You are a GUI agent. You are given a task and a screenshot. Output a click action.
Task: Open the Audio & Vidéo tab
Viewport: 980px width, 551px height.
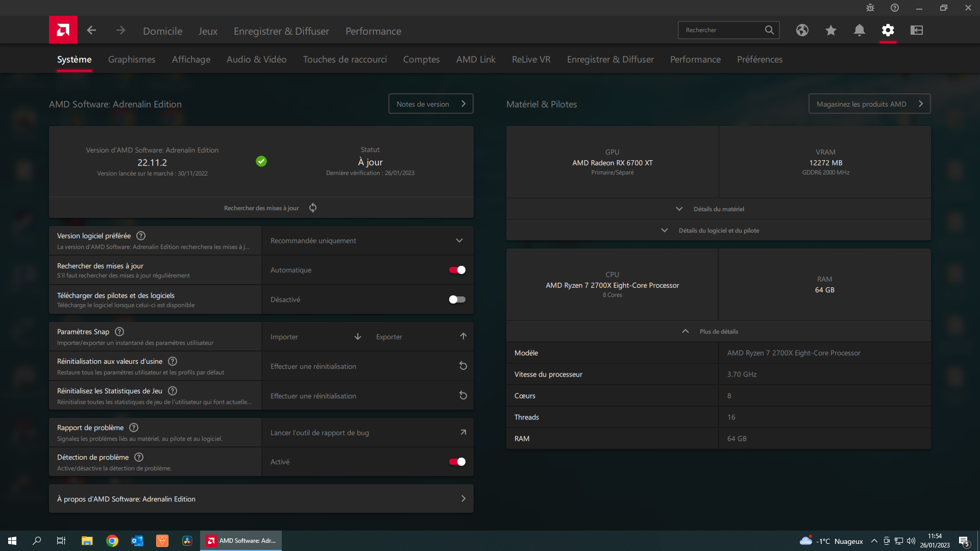coord(256,59)
